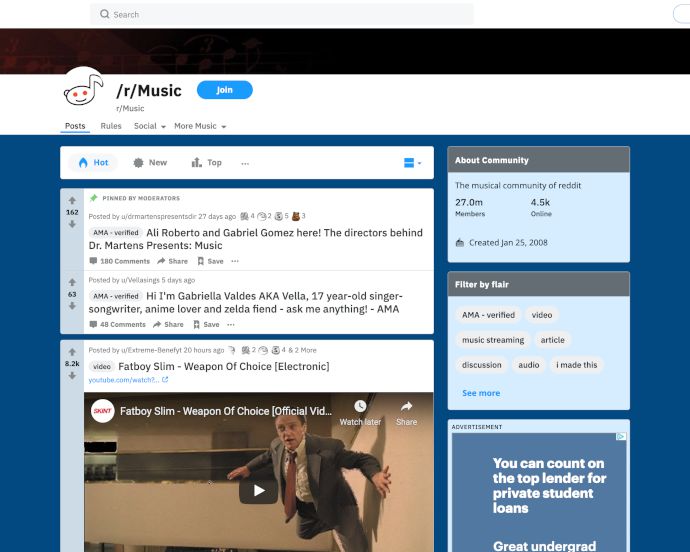Image resolution: width=690 pixels, height=552 pixels.
Task: Click the search magnifier icon
Action: coord(104,14)
